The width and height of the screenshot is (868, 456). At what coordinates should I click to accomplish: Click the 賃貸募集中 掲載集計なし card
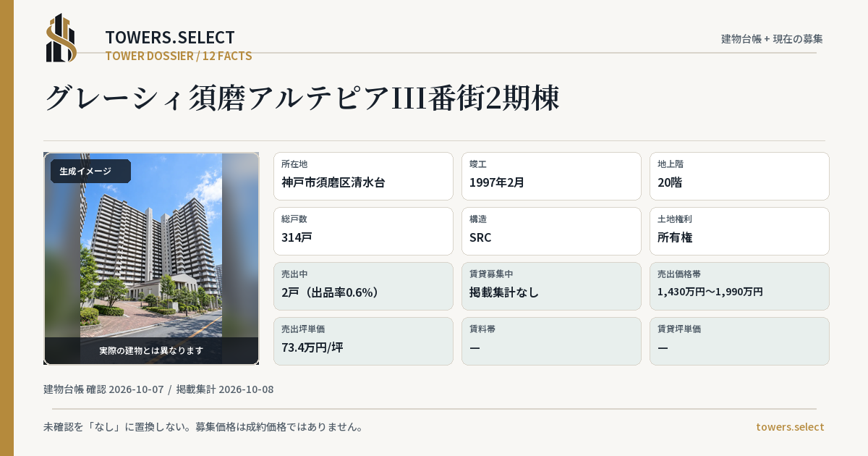551,286
